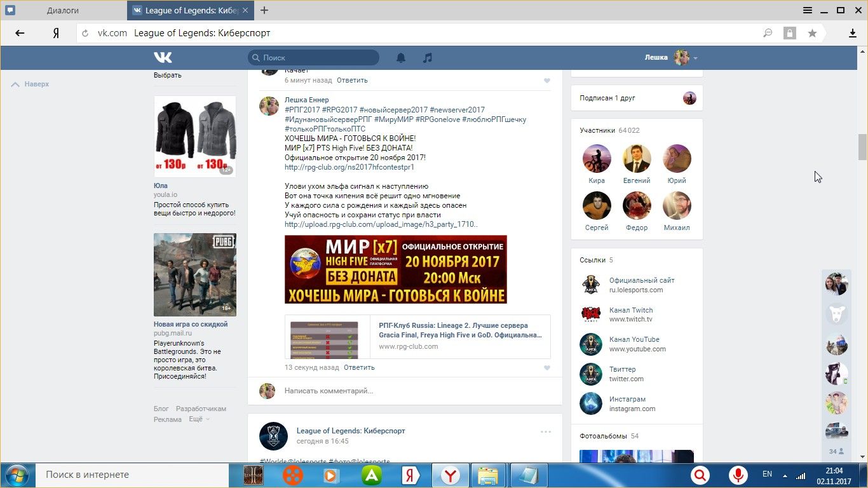Select the League of Legends: Киберспорт tab
Image resolution: width=868 pixels, height=488 pixels.
pos(191,10)
